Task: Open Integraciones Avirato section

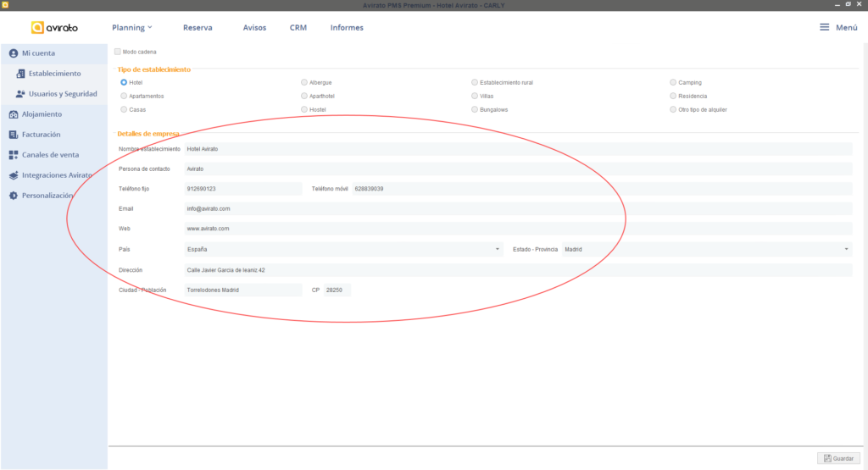Action: (53, 175)
